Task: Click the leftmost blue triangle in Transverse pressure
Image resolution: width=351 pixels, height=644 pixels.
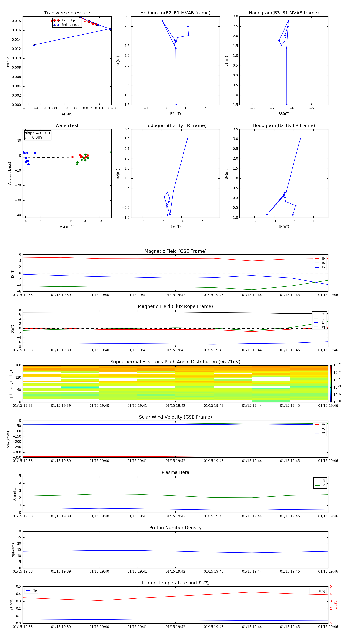Action: [34, 45]
